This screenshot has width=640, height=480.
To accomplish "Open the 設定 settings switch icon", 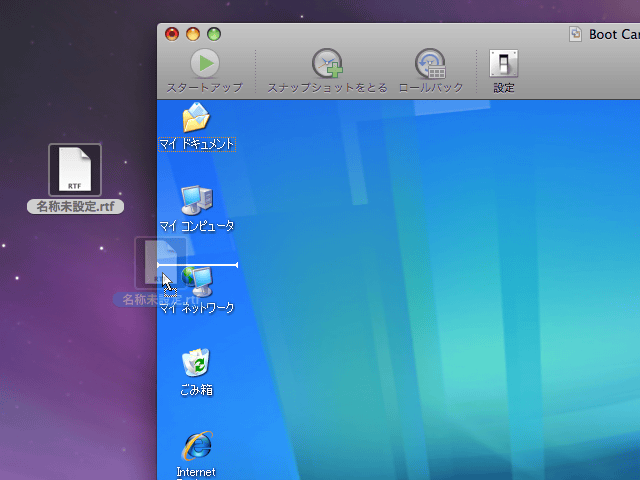I will 504,63.
